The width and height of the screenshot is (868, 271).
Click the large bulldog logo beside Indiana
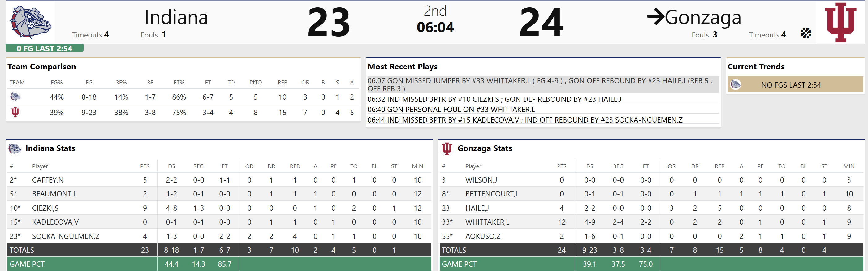point(30,22)
